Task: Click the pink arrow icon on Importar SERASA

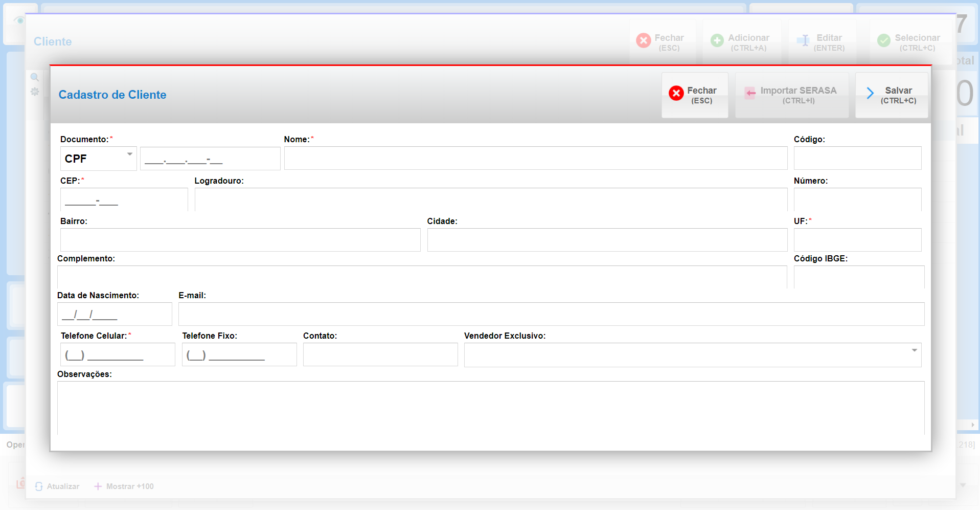Action: coord(750,93)
